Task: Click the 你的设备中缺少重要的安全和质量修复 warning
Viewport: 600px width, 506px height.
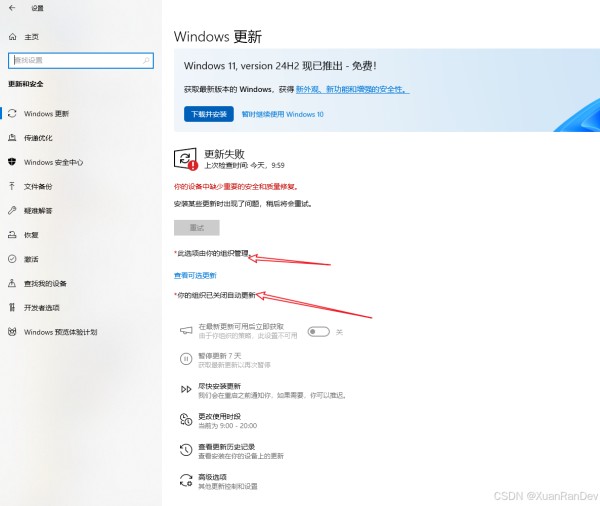Action: [x=236, y=187]
